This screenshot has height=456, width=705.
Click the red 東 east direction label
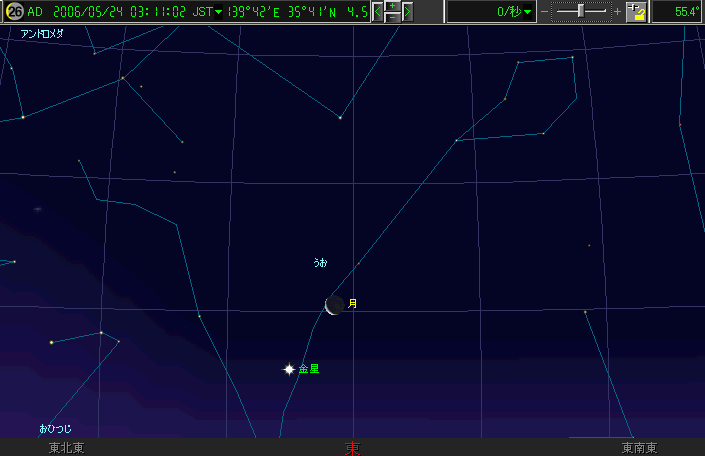click(352, 448)
